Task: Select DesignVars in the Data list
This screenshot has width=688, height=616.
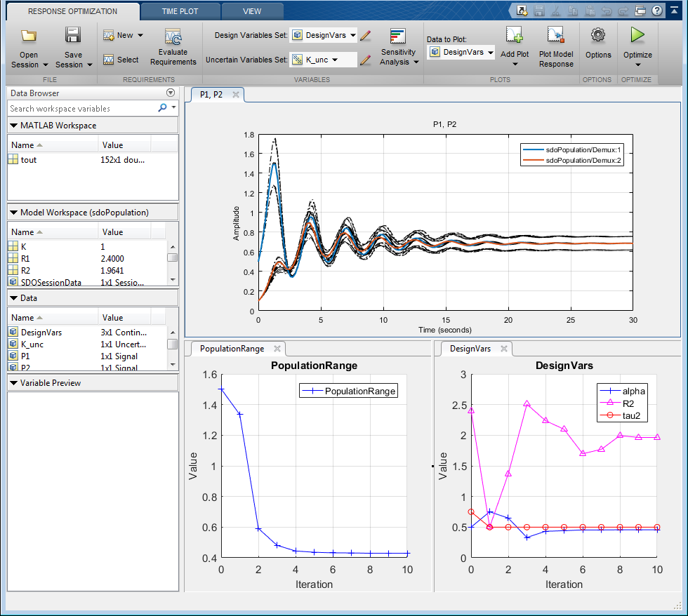Action: click(x=41, y=333)
